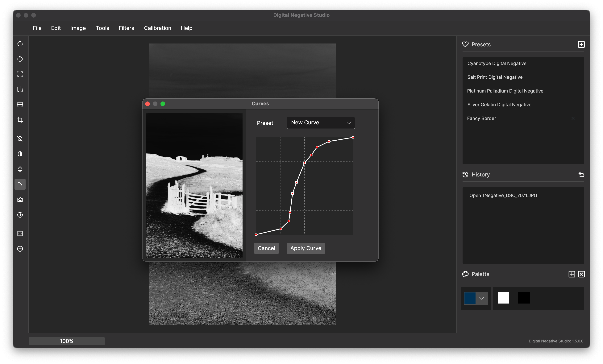Click the Platinum Palladium Digital Negative preset
Screen dimensions: 603x364
505,90
